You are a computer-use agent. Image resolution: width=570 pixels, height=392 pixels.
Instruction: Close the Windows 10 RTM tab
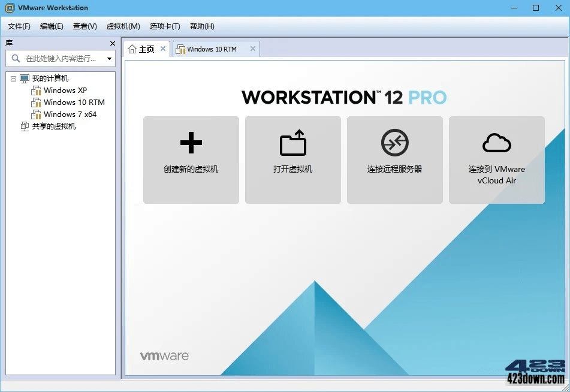point(252,49)
